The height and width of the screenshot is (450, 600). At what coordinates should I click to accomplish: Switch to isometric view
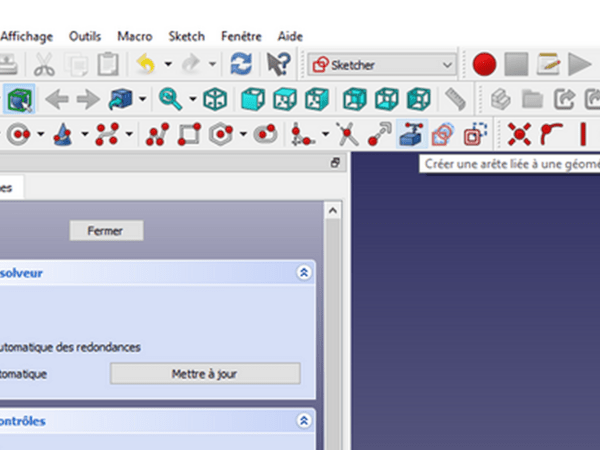tap(215, 99)
